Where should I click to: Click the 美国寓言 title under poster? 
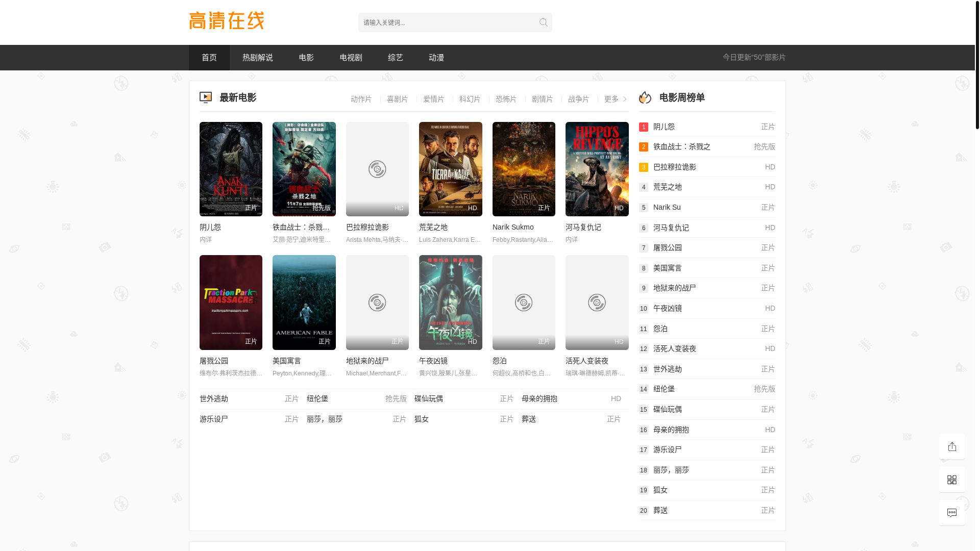(287, 361)
